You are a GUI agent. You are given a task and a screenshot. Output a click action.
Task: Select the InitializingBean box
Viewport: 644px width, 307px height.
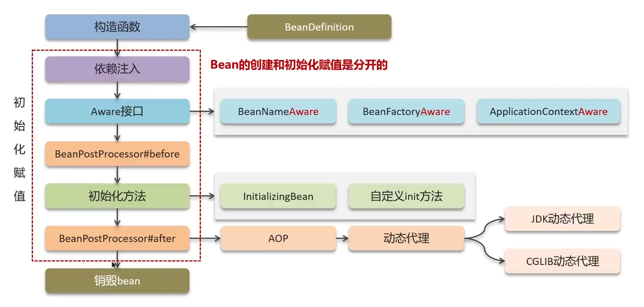click(278, 196)
